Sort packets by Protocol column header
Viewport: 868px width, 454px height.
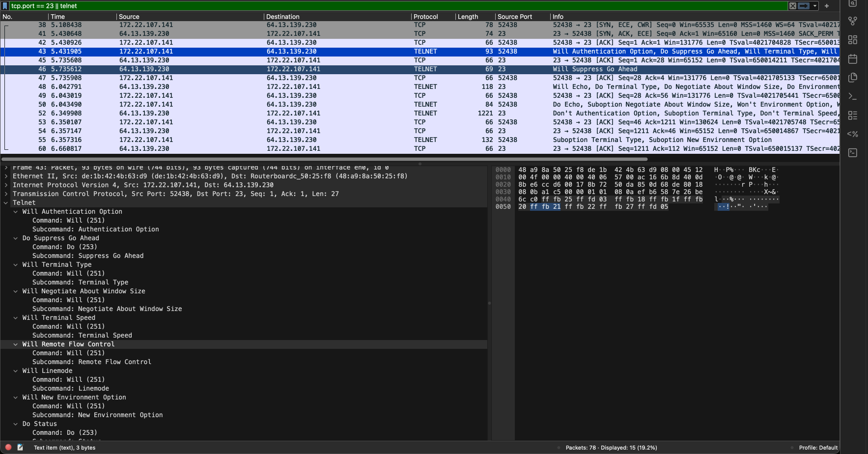425,17
